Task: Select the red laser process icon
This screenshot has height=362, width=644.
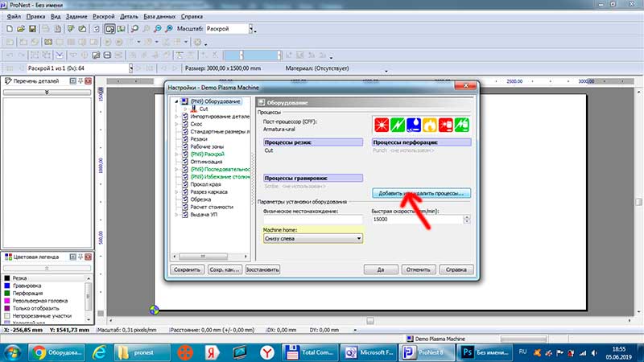Action: (x=382, y=125)
